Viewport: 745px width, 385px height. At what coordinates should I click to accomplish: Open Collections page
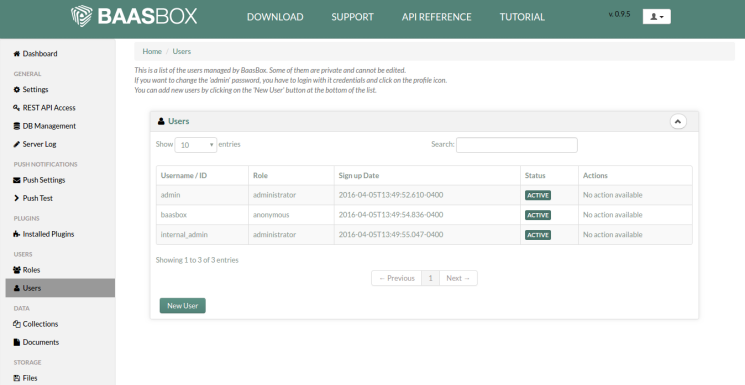tap(40, 324)
